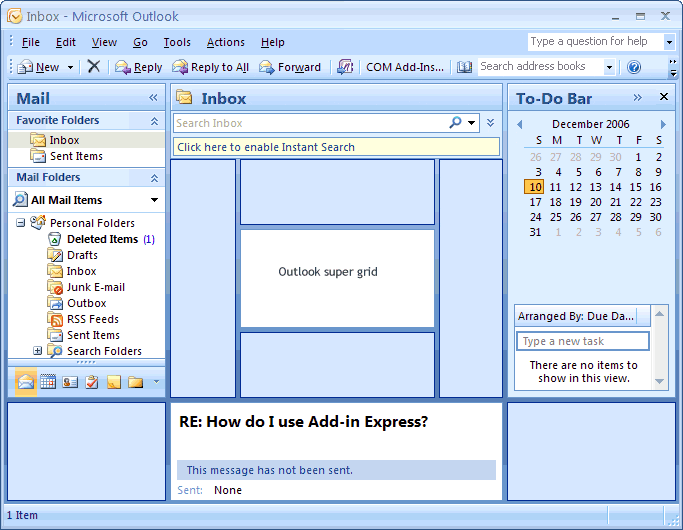
Task: Click the Send/Receive toolbar icon
Action: [345, 67]
